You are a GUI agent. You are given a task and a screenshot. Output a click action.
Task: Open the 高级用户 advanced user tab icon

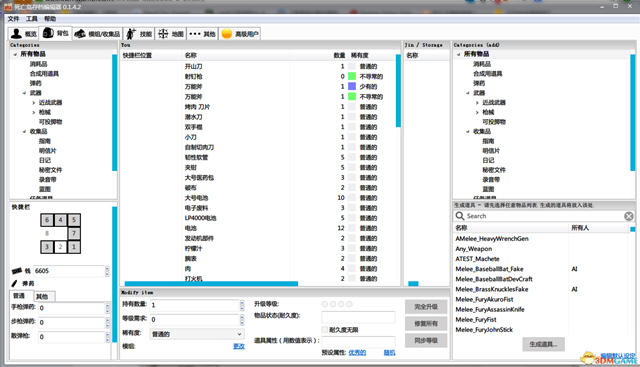[x=227, y=34]
